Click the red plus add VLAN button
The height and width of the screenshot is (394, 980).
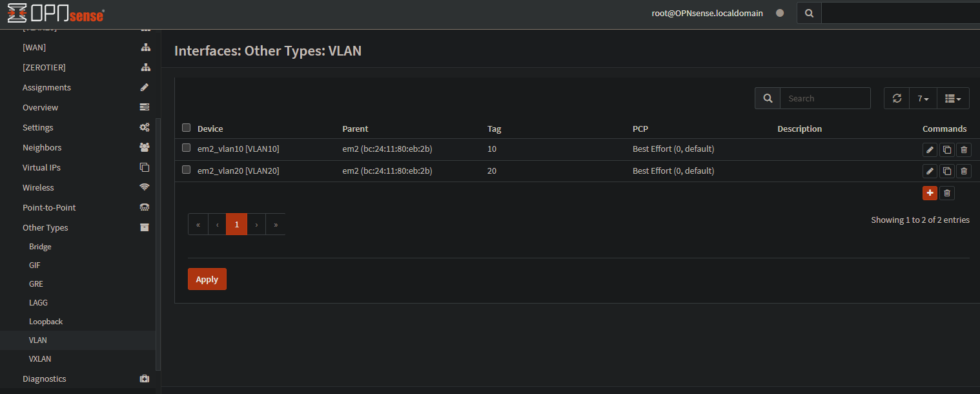(930, 193)
